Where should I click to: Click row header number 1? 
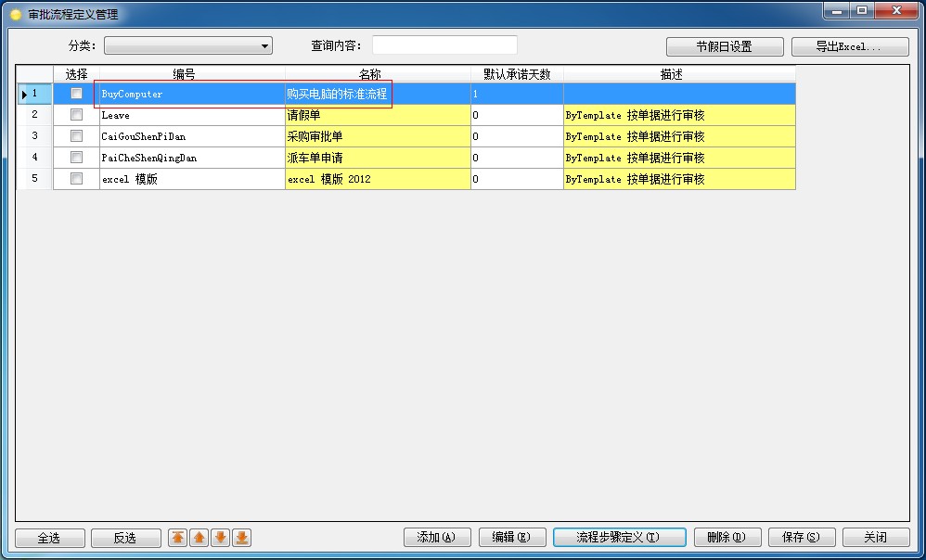35,94
